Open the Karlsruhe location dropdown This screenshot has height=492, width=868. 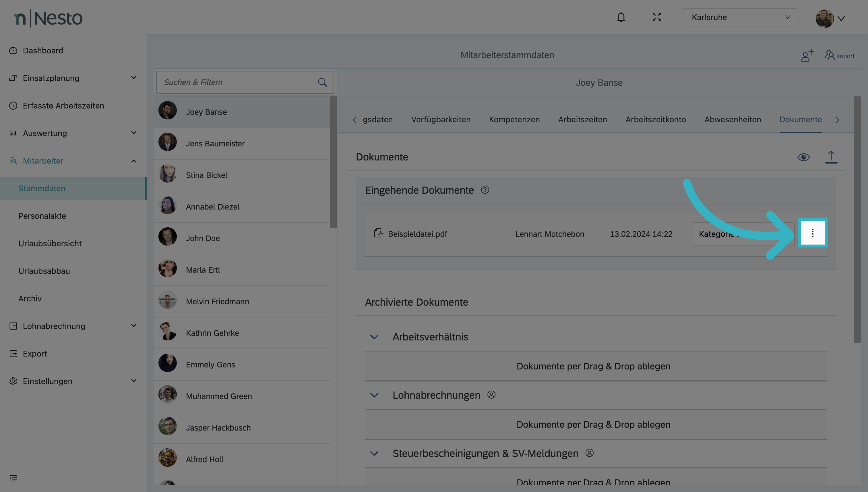point(739,17)
